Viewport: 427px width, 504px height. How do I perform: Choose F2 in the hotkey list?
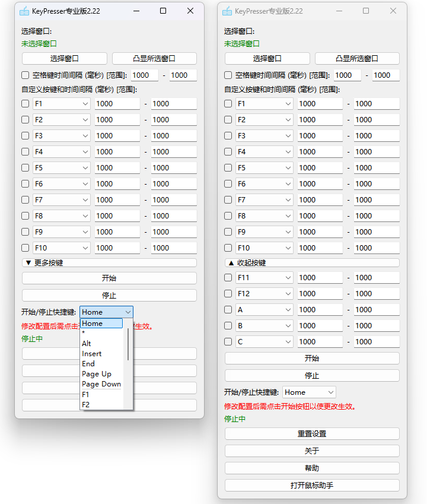tap(101, 405)
